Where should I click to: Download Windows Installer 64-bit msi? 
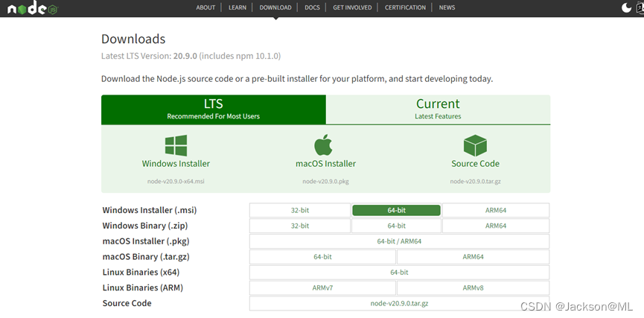pos(396,210)
